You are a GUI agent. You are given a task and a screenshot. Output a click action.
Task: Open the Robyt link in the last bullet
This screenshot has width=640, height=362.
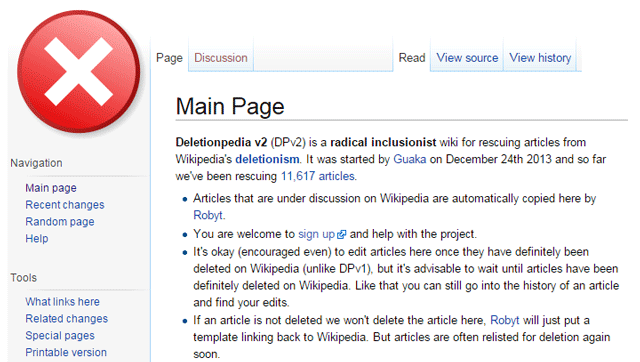tap(504, 320)
